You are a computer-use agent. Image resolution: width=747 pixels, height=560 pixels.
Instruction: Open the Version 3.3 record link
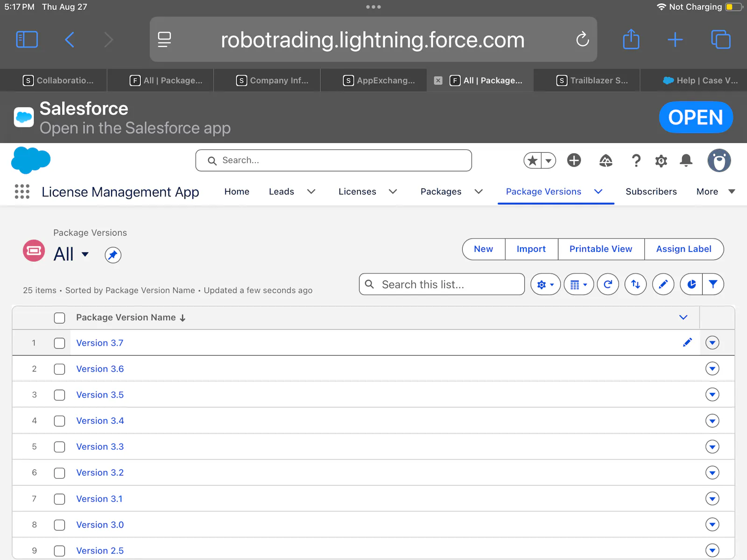point(100,447)
